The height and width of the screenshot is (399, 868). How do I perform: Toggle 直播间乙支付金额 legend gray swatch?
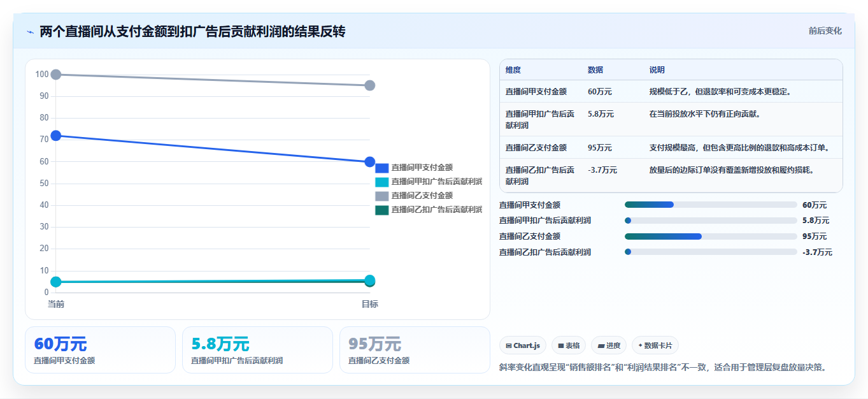click(x=381, y=196)
